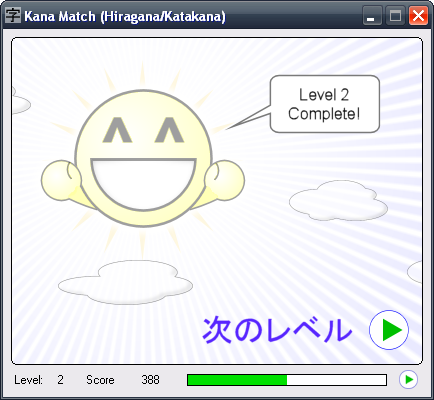Click the cloud right of the sun
434x400 pixels.
click(338, 201)
